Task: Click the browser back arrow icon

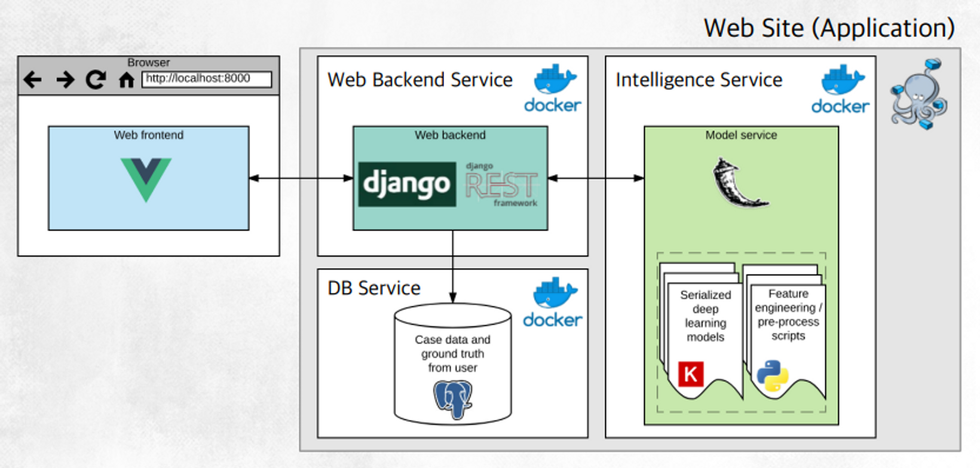Action: tap(32, 79)
